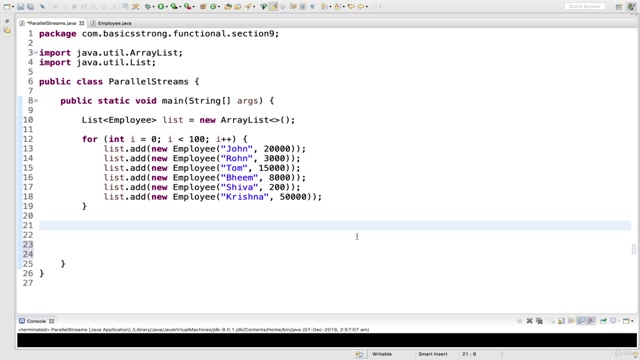Click the Open Perspective icon

(x=619, y=7)
